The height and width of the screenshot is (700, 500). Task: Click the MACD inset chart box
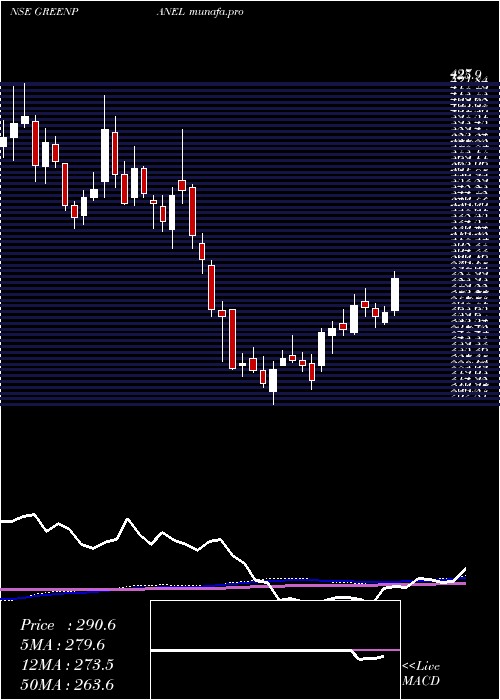[x=275, y=650]
